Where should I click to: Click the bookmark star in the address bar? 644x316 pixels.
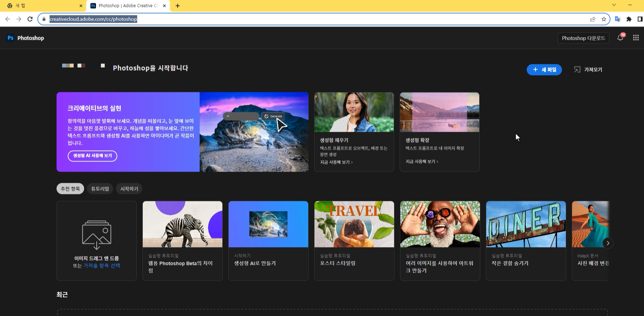(604, 19)
